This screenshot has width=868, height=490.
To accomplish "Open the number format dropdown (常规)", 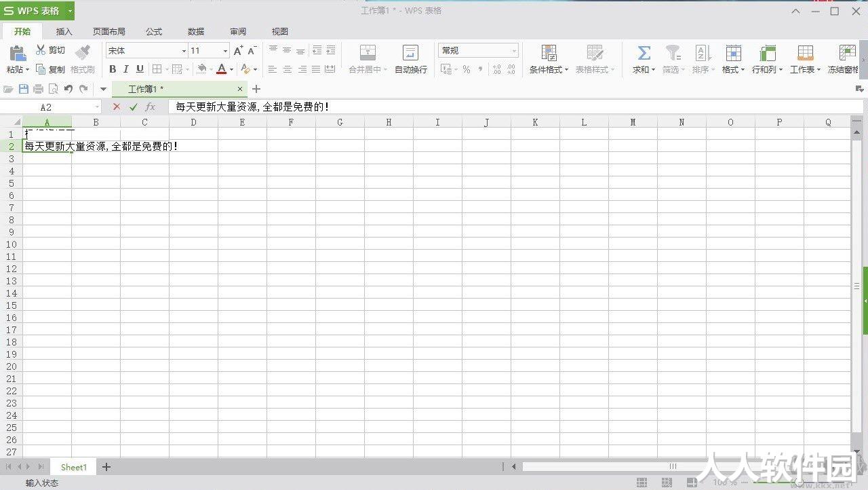I will coord(514,51).
